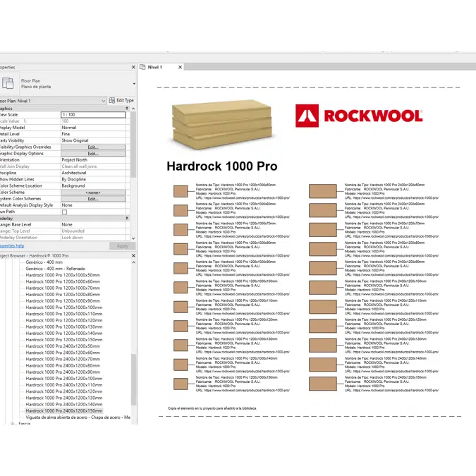Select Range: Base Level value None
Viewport: 476px width, 476px height.
[x=93, y=225]
